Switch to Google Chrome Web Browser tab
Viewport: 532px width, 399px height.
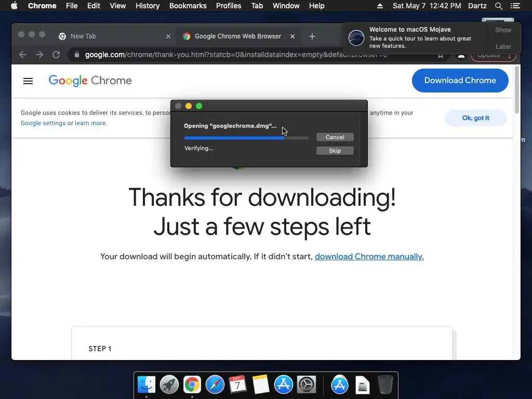click(x=237, y=36)
